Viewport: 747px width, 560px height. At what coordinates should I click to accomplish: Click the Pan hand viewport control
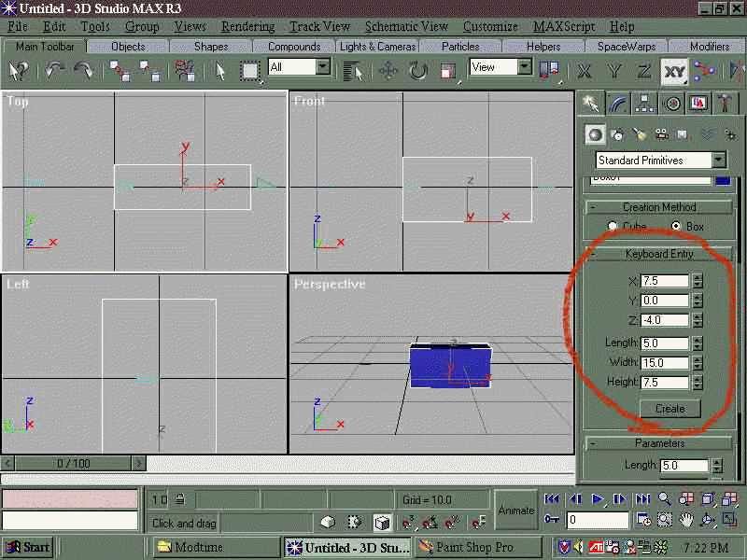[x=685, y=520]
